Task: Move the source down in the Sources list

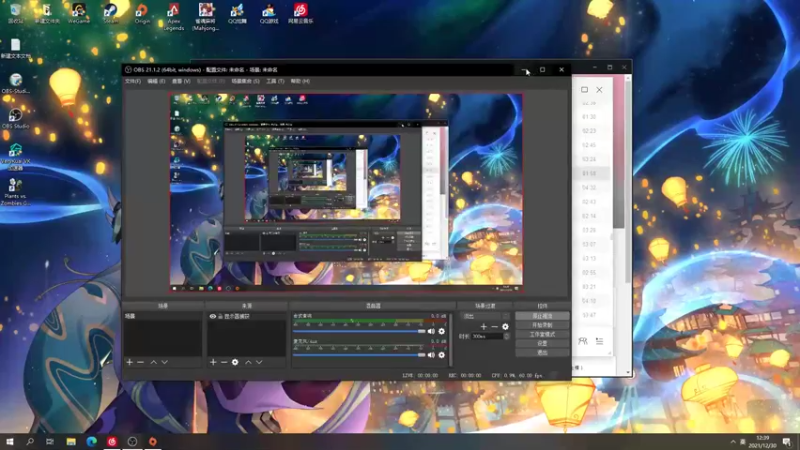Action: [x=259, y=362]
